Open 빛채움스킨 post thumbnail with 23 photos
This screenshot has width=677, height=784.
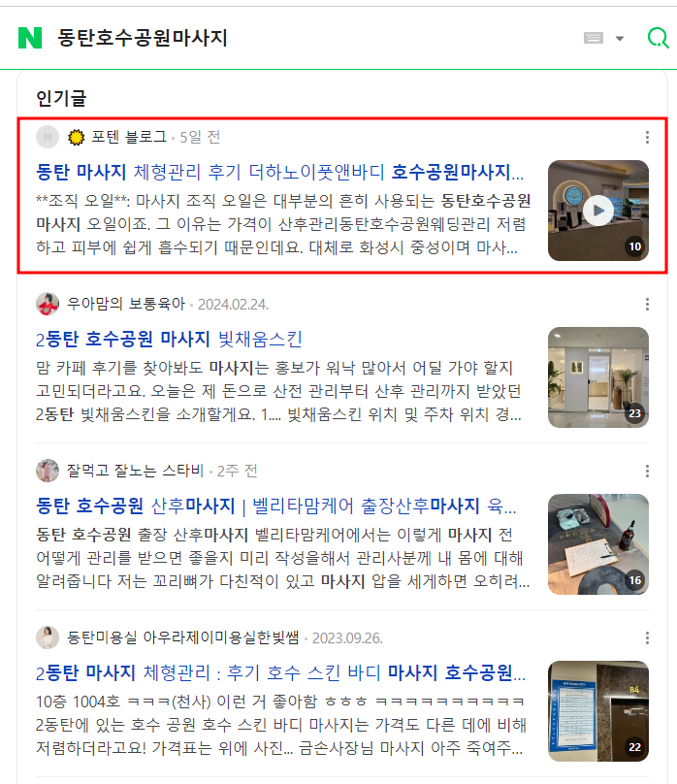(x=598, y=377)
